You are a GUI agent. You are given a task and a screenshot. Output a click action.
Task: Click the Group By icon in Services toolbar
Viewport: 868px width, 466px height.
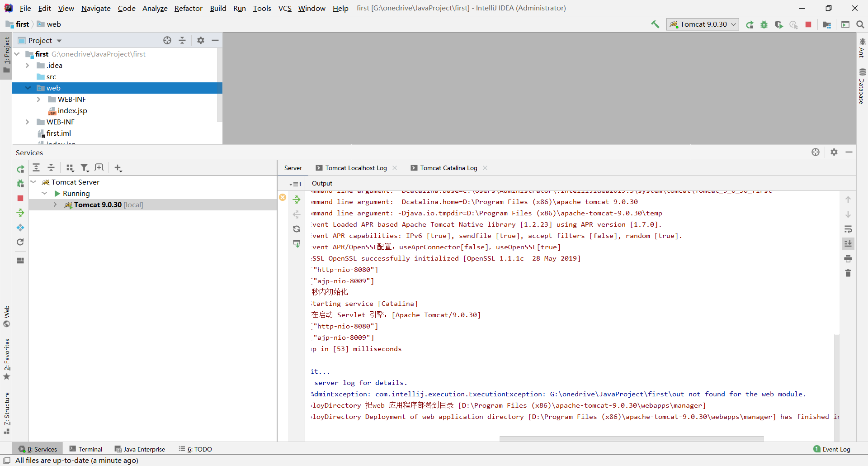point(70,168)
